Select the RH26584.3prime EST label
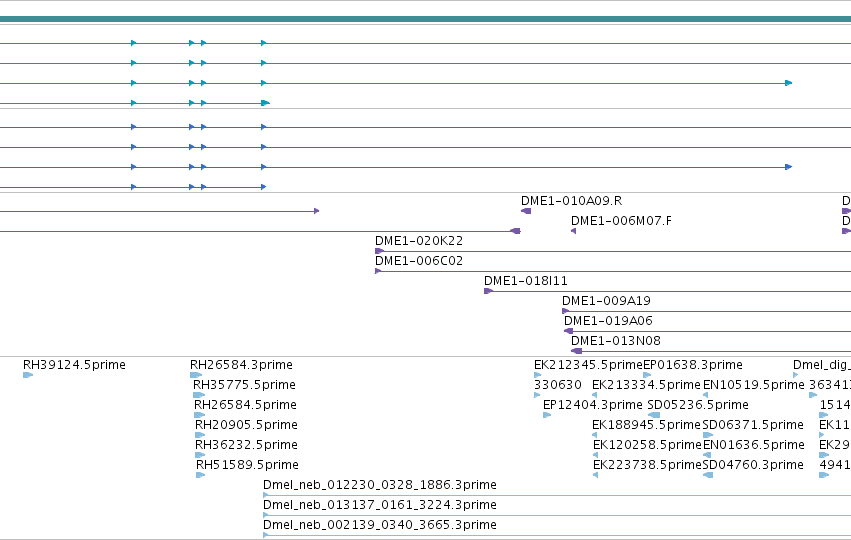The height and width of the screenshot is (540, 851). (x=242, y=365)
